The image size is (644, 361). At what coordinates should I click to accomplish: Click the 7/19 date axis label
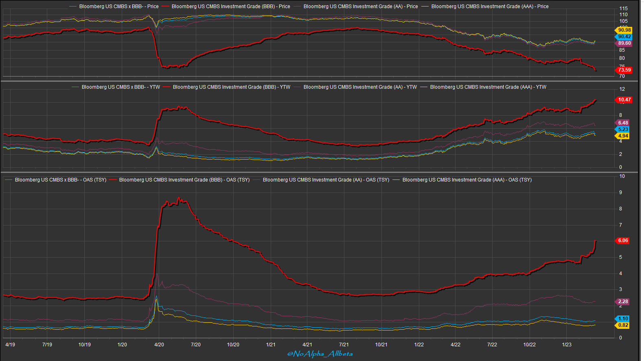pos(47,345)
